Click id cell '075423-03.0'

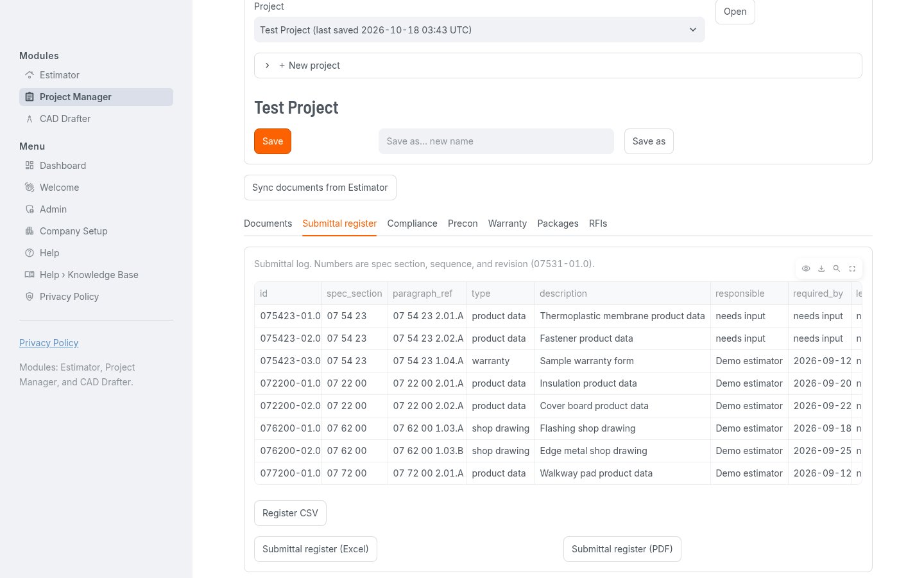coord(288,361)
